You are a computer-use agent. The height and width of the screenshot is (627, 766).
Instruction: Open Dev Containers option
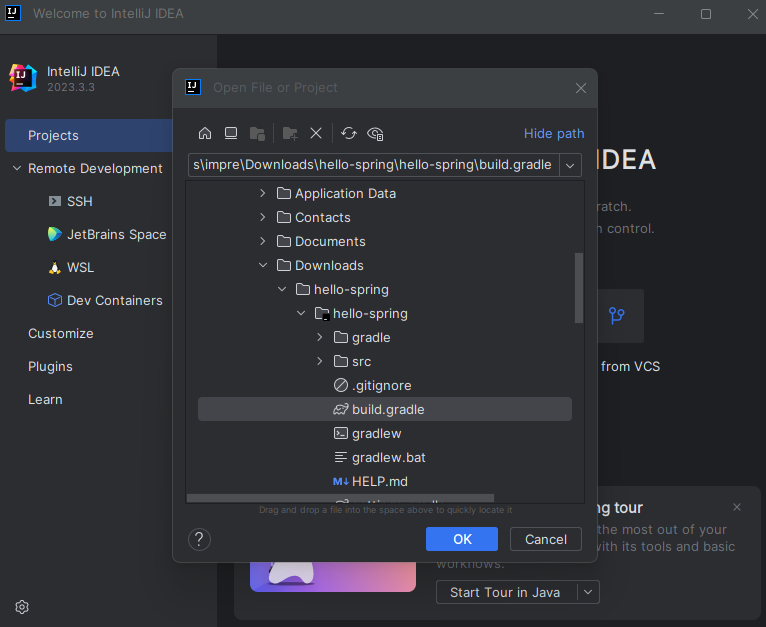point(105,300)
